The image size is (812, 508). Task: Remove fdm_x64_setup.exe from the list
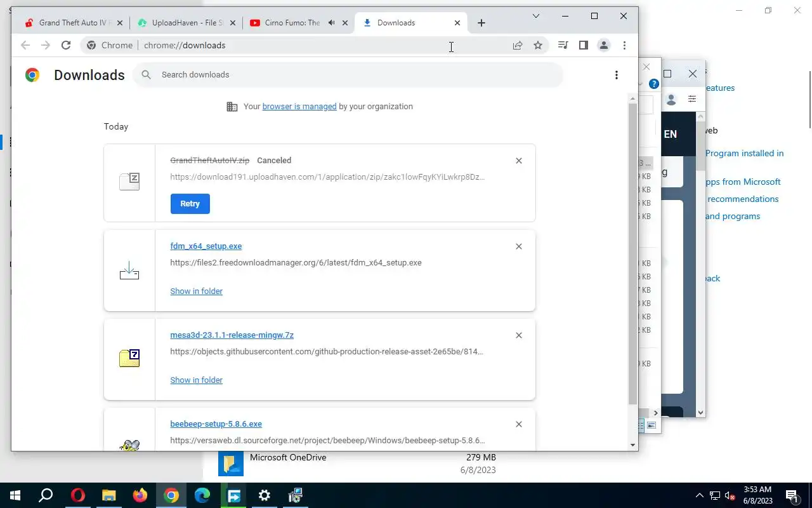(519, 246)
